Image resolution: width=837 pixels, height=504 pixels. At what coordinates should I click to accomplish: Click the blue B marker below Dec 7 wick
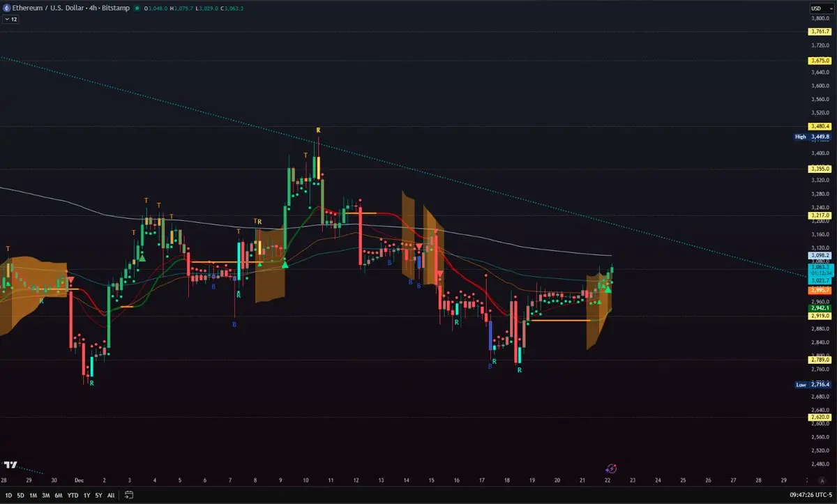pos(234,324)
